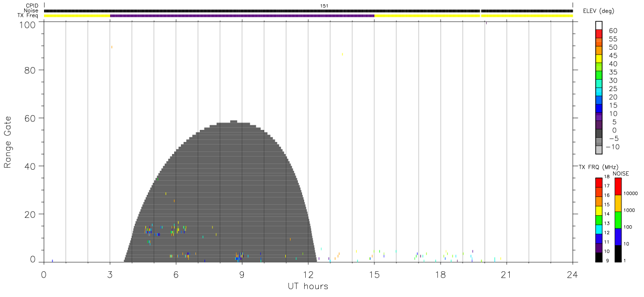Click noise legend label 1000
This screenshot has width=644, height=297.
(630, 210)
